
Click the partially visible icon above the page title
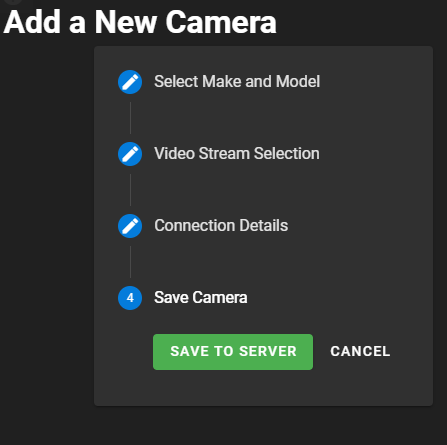(x=13, y=2)
